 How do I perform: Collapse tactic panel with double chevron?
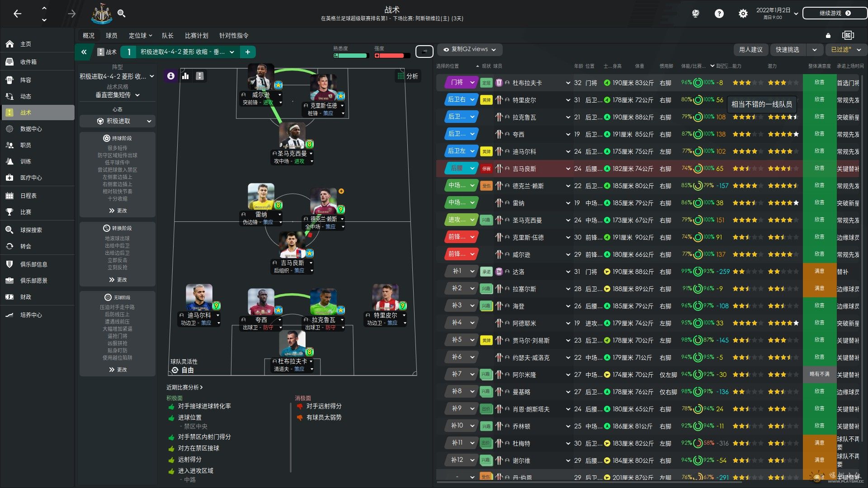(x=84, y=52)
